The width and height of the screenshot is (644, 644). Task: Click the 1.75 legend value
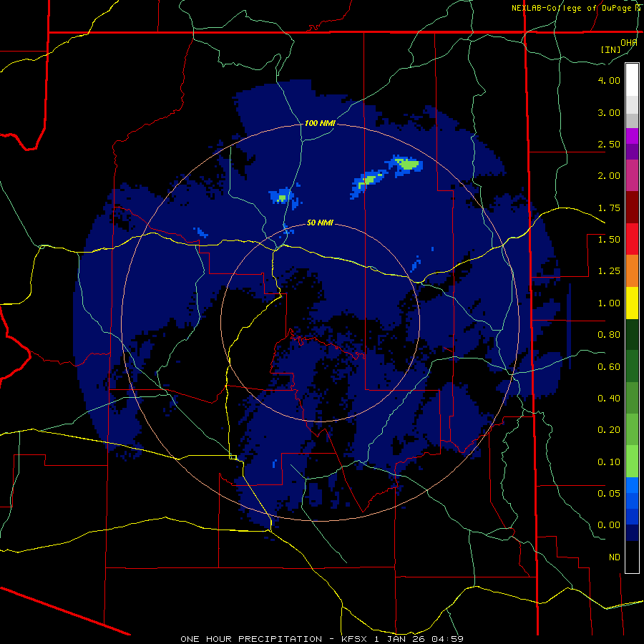pyautogui.click(x=609, y=208)
